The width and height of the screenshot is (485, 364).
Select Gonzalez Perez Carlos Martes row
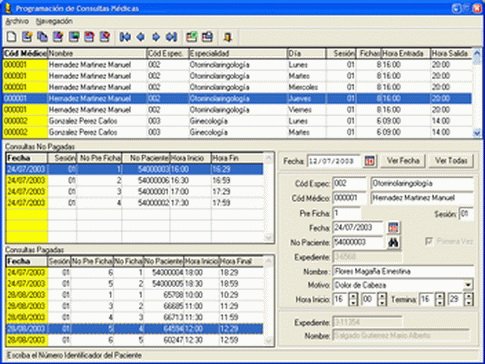coord(237,132)
